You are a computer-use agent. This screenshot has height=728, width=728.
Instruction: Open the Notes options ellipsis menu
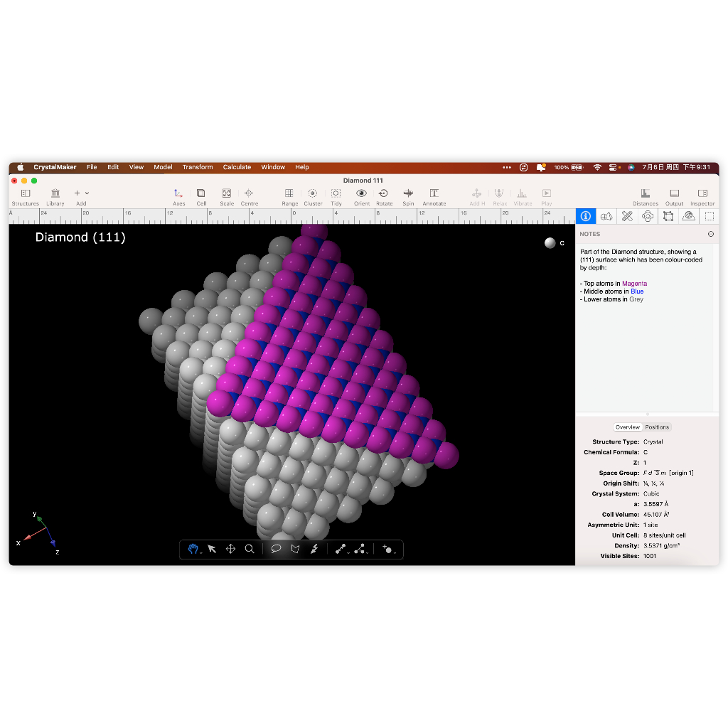click(x=711, y=234)
